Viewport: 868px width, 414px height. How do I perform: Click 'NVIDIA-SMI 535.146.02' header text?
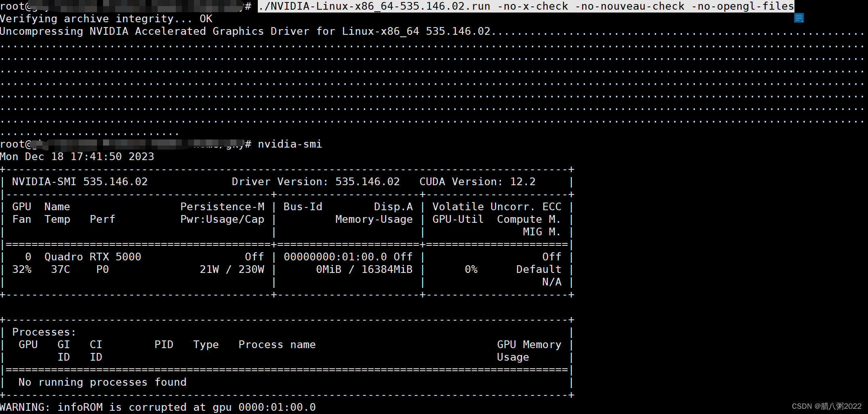(80, 182)
